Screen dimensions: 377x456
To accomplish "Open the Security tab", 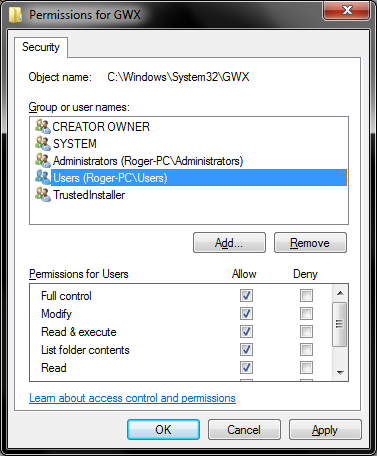I will (x=41, y=47).
